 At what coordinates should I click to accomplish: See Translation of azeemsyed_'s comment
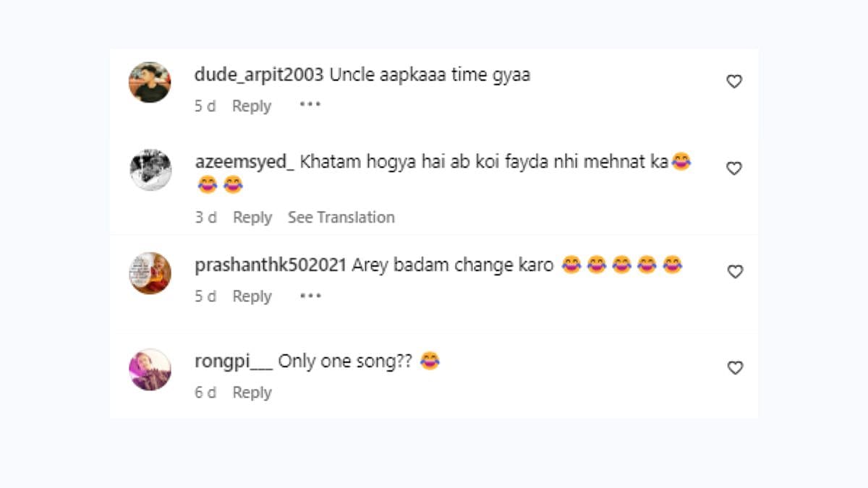tap(341, 217)
